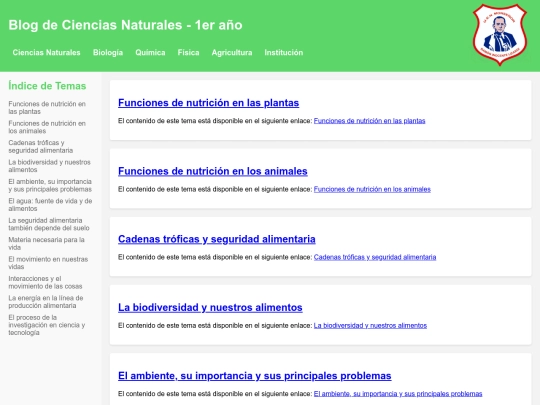Follow the small body link 'Funciones de nutrición en los animales'

tap(372, 189)
